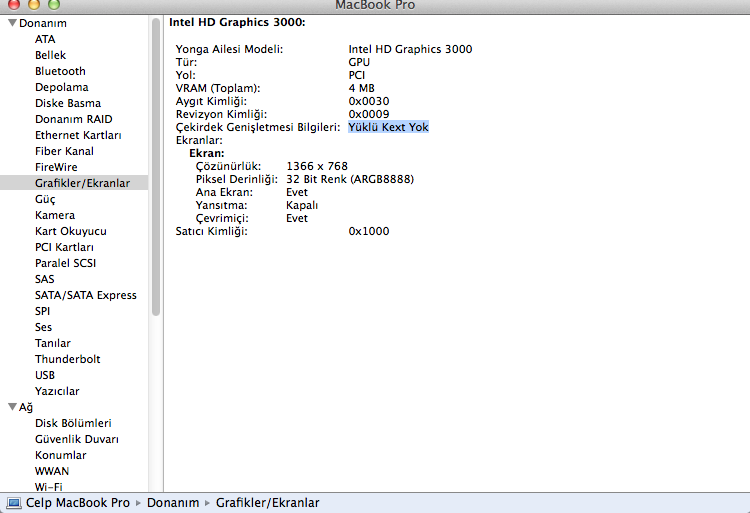Select ATA in the sidebar
750x513 pixels.
point(45,39)
